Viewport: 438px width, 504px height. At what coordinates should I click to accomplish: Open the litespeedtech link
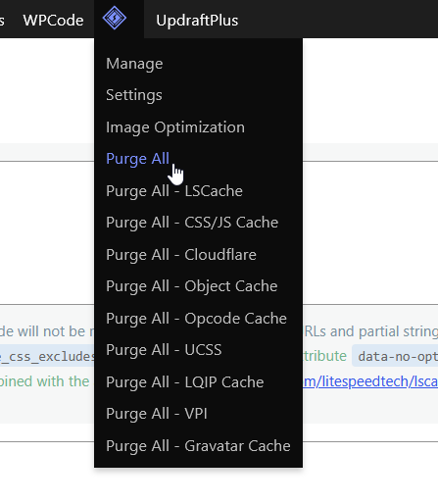[370, 381]
